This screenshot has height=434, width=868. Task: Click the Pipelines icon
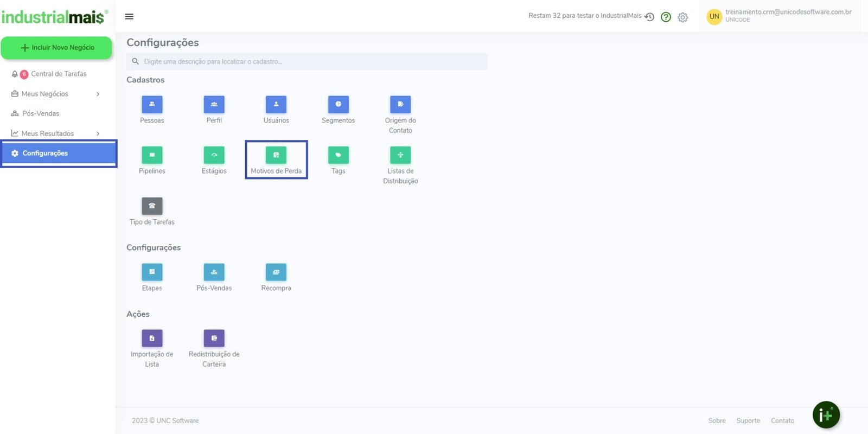(152, 155)
